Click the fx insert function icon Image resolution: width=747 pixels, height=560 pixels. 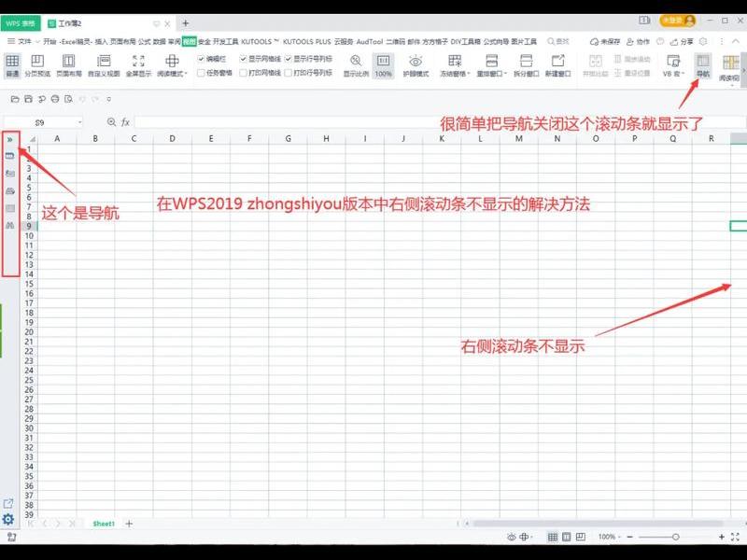click(125, 122)
